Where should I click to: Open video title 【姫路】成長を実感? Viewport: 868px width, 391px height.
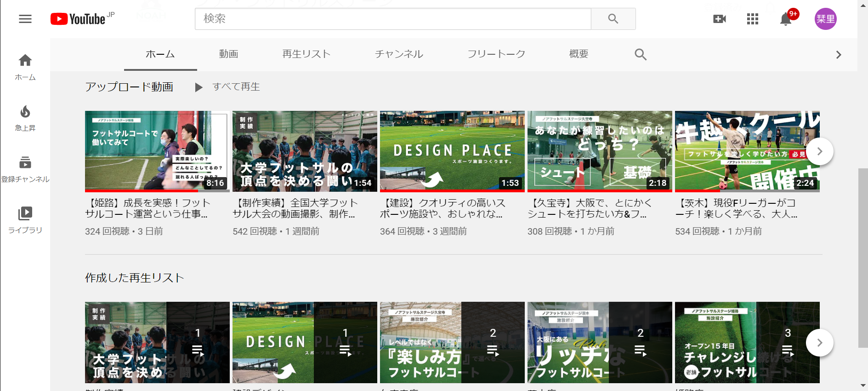coord(148,208)
